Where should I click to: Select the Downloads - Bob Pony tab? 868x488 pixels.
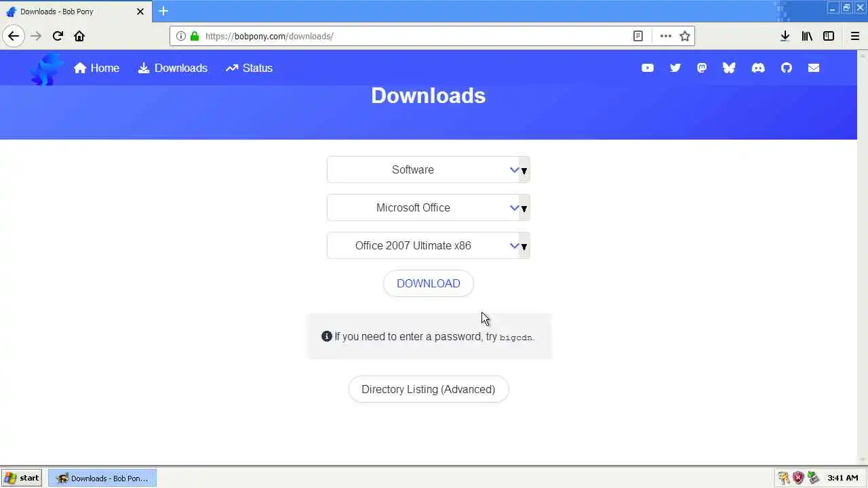pyautogui.click(x=75, y=12)
